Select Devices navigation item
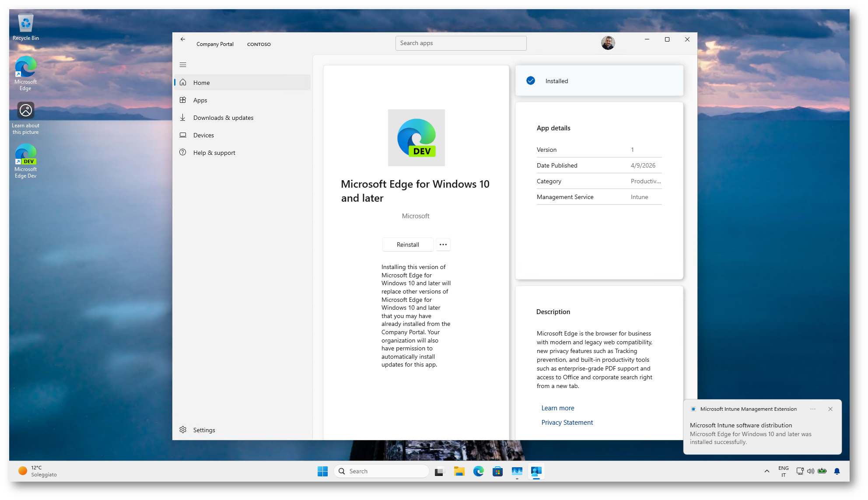The image size is (868, 500). click(203, 135)
